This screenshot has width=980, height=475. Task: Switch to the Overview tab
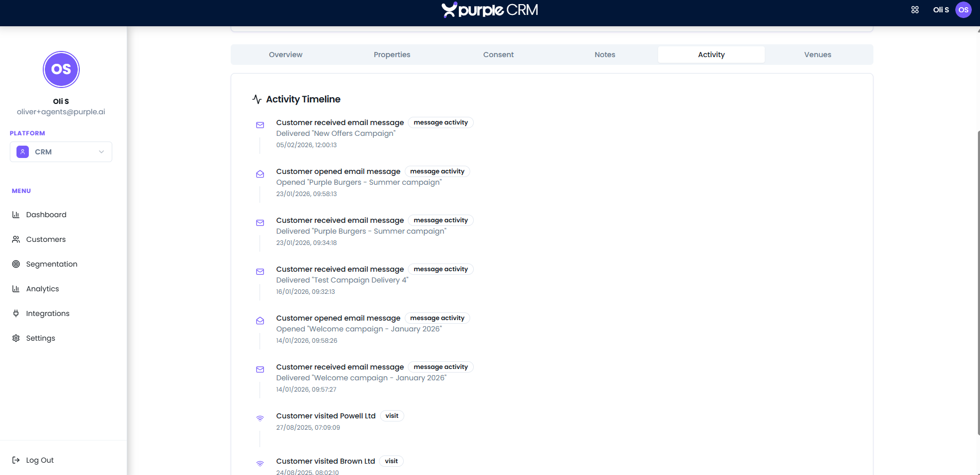click(x=285, y=55)
